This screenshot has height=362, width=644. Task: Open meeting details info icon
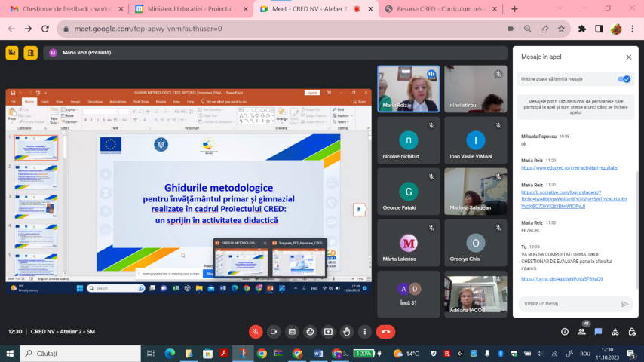click(565, 332)
